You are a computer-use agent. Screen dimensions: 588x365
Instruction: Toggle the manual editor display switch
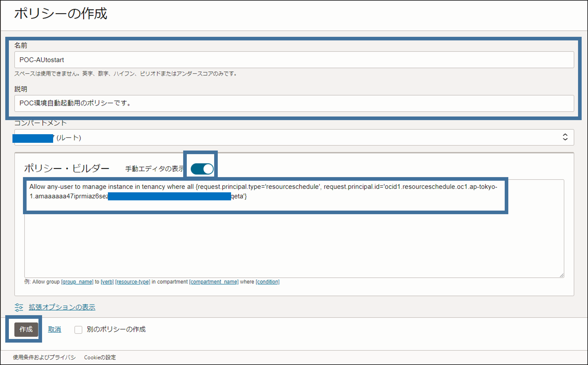pos(202,169)
